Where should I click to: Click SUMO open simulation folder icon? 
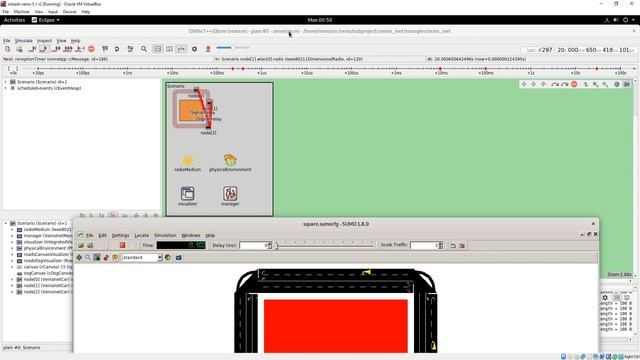pyautogui.click(x=81, y=245)
